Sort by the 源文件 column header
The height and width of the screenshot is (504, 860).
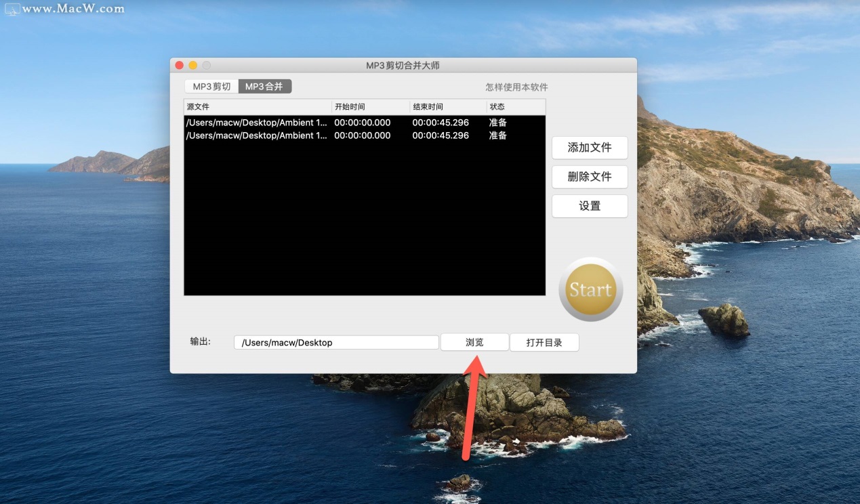coord(258,107)
